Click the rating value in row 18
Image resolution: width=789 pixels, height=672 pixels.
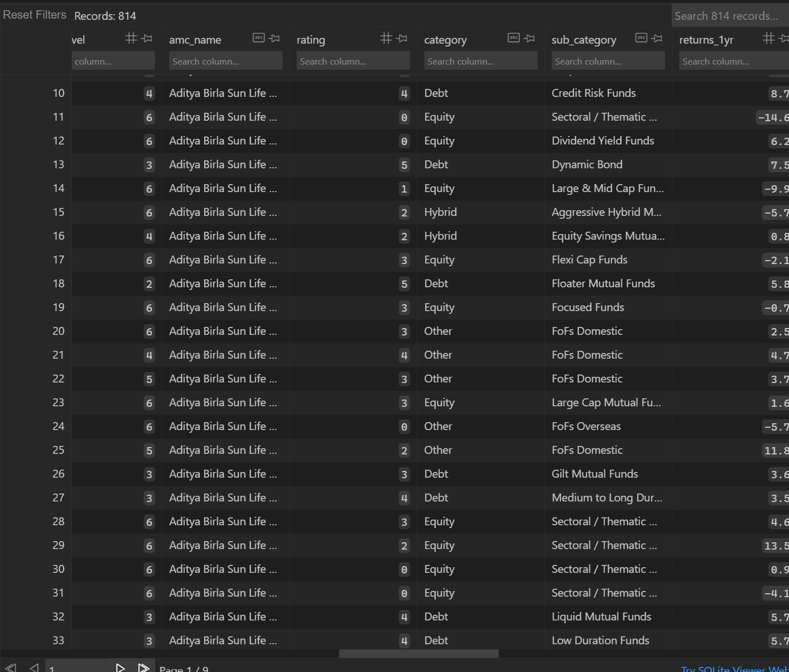click(404, 284)
